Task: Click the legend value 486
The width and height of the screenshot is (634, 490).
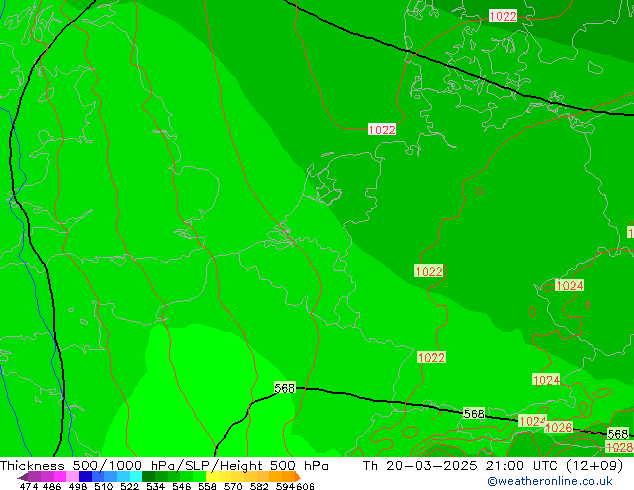Action: pos(52,486)
